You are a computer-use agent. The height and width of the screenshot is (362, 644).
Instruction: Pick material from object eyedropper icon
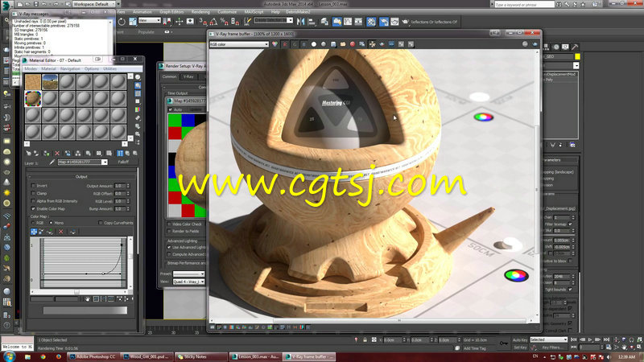point(52,162)
